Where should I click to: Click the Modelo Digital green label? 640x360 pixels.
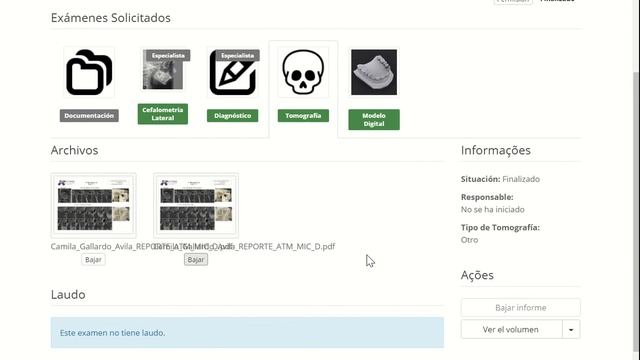coord(374,120)
